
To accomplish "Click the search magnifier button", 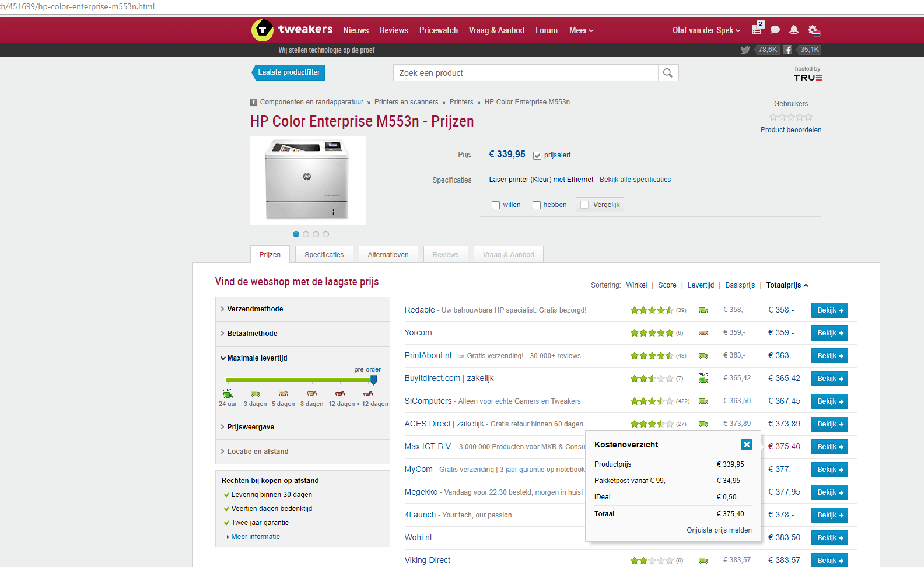I will [668, 73].
